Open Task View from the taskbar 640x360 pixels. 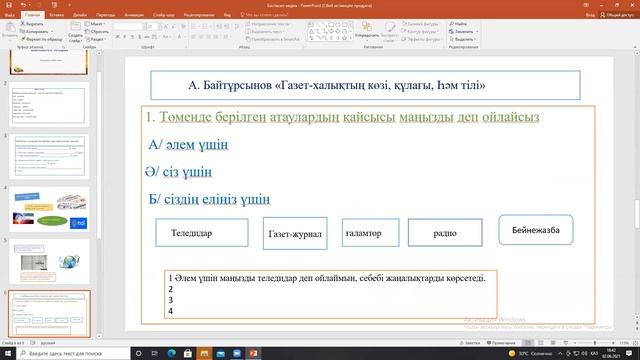[155, 353]
